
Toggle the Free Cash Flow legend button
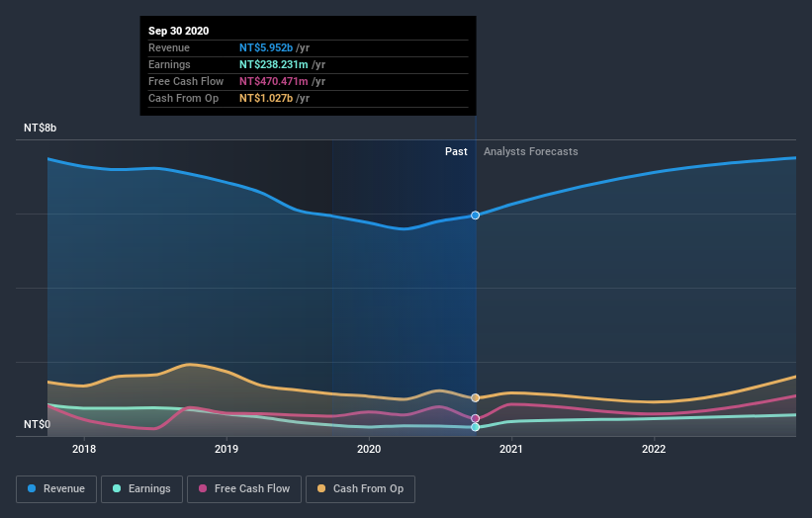(244, 489)
